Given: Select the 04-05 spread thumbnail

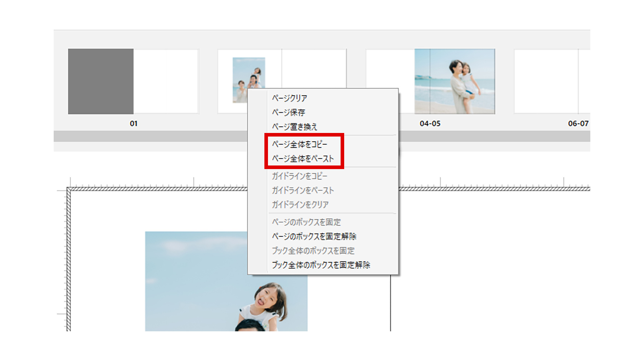Looking at the screenshot, I should 430,81.
